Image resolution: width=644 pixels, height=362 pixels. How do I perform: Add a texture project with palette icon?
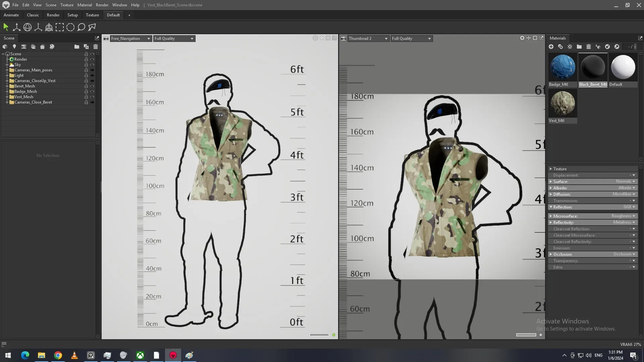52,47
